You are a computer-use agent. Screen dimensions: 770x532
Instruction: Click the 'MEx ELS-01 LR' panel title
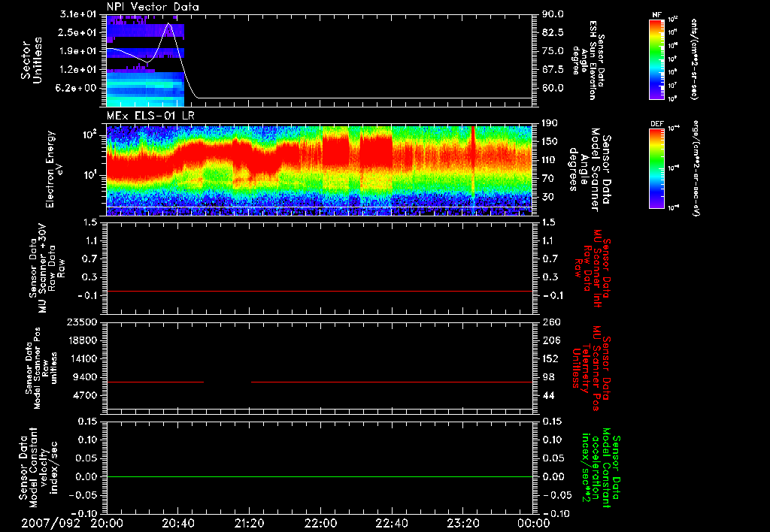150,116
